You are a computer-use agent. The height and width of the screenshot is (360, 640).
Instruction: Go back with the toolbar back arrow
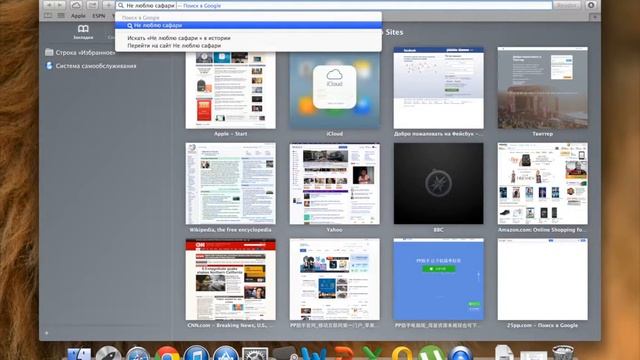coord(49,5)
